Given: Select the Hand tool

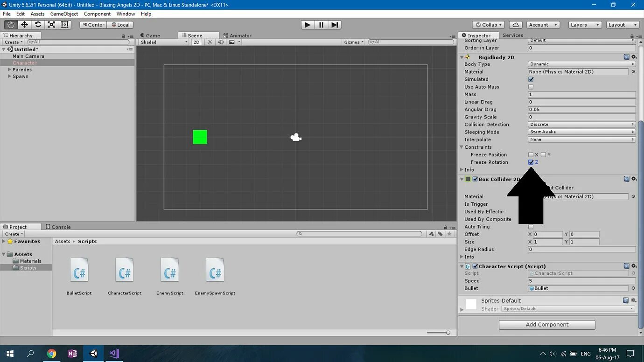Looking at the screenshot, I should point(11,25).
